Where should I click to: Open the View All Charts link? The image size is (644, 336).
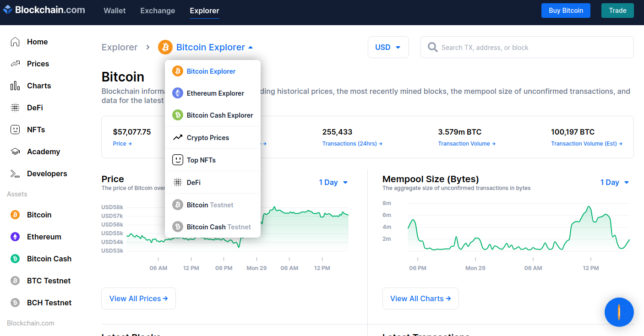(x=420, y=298)
